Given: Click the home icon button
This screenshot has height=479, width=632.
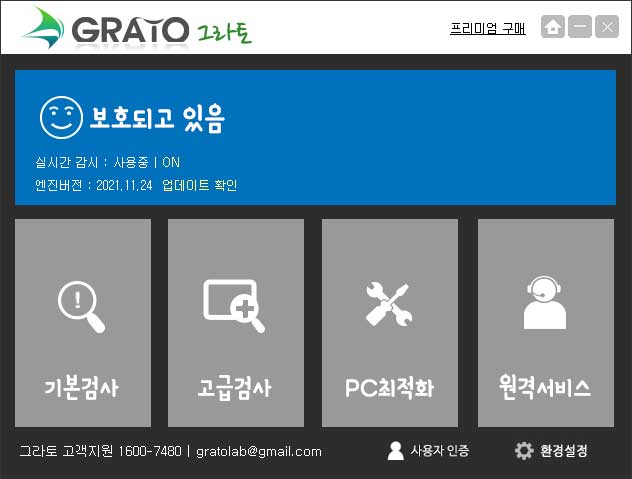Looking at the screenshot, I should [x=553, y=27].
